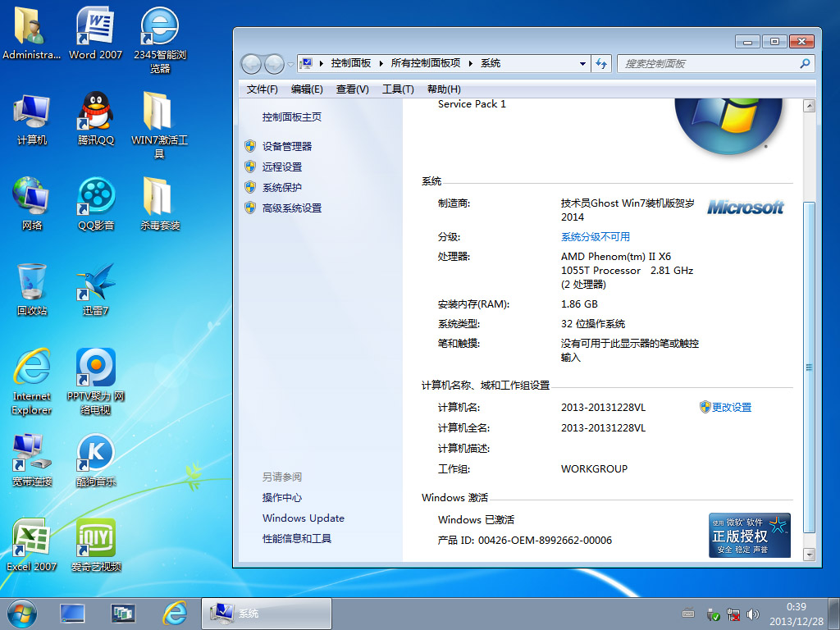Expand the breadcrumb arrow after 控制面板
This screenshot has width=840, height=630.
pyautogui.click(x=381, y=64)
